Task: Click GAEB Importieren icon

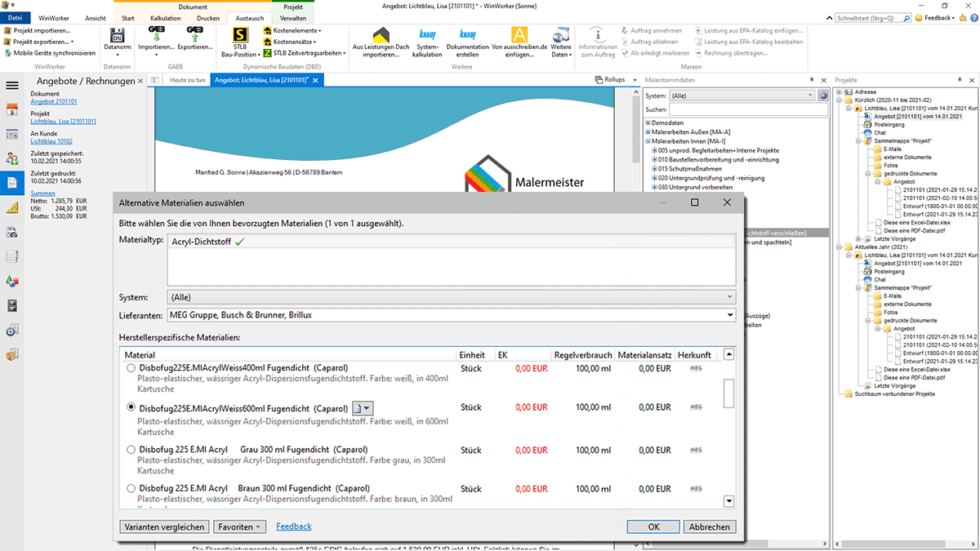Action: [155, 34]
